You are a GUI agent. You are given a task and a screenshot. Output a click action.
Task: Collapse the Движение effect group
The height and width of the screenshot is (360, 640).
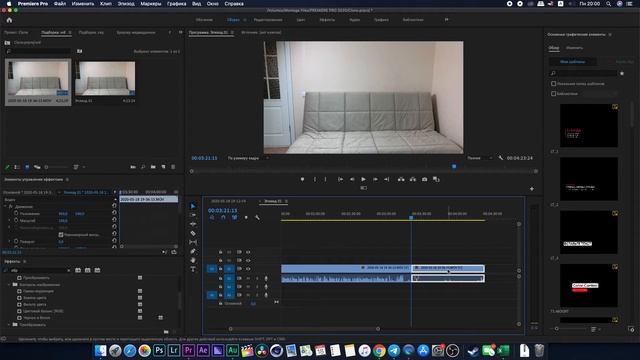pyautogui.click(x=5, y=207)
